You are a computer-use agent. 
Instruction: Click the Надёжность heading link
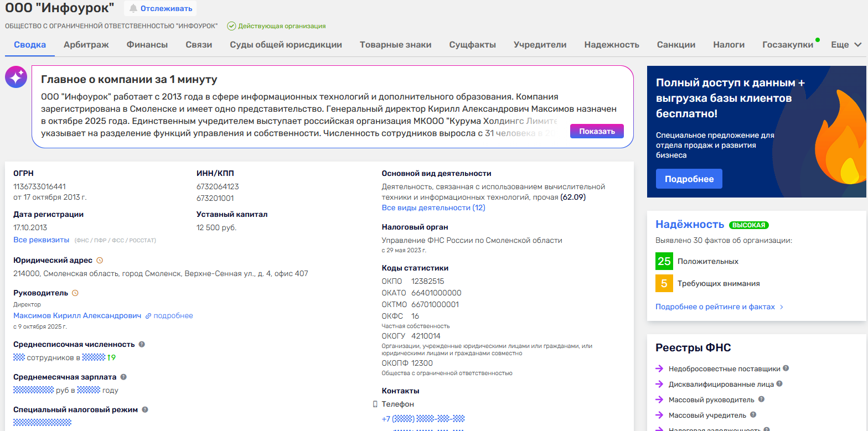tap(690, 224)
